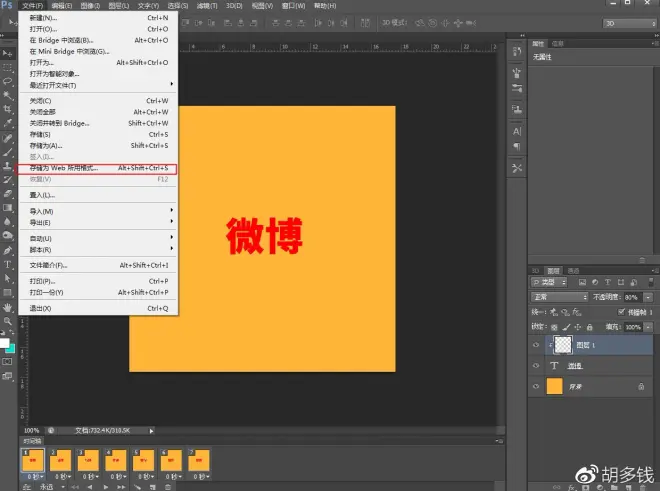Open the fill slider arrow
660x491 pixels.
tap(648, 327)
